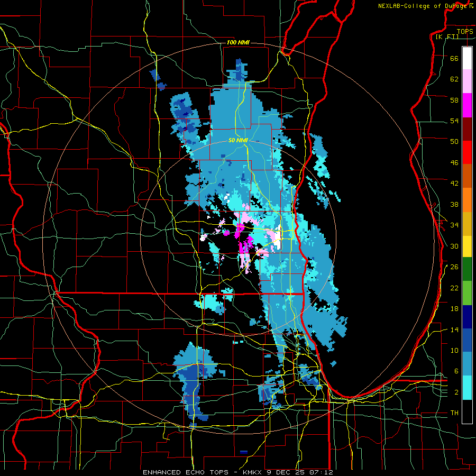Image resolution: width=476 pixels, height=476 pixels.
Task: Select the 100 NMI range ring label
Action: point(238,42)
